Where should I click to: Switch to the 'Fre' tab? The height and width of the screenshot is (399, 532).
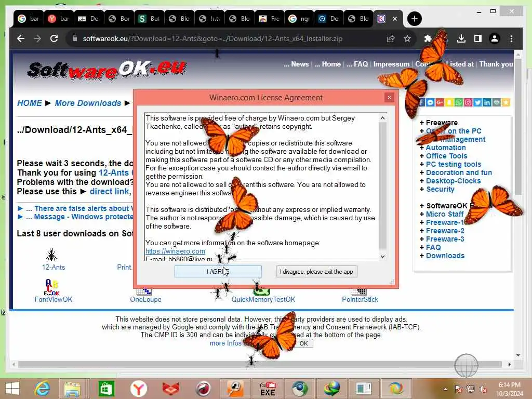[270, 19]
